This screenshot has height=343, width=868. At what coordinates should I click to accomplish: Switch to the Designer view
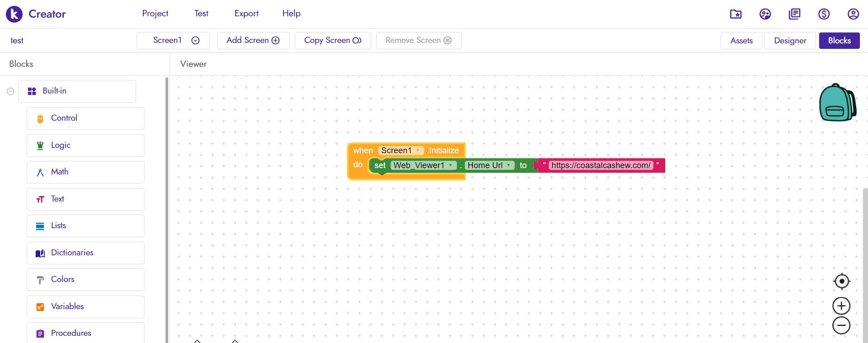coord(790,41)
